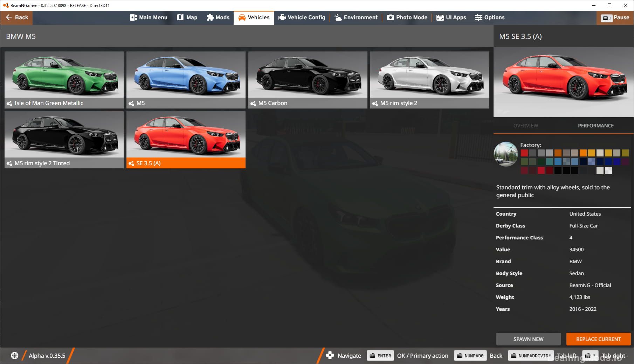Click the config icon beside M5 rim style 2

[x=375, y=103]
